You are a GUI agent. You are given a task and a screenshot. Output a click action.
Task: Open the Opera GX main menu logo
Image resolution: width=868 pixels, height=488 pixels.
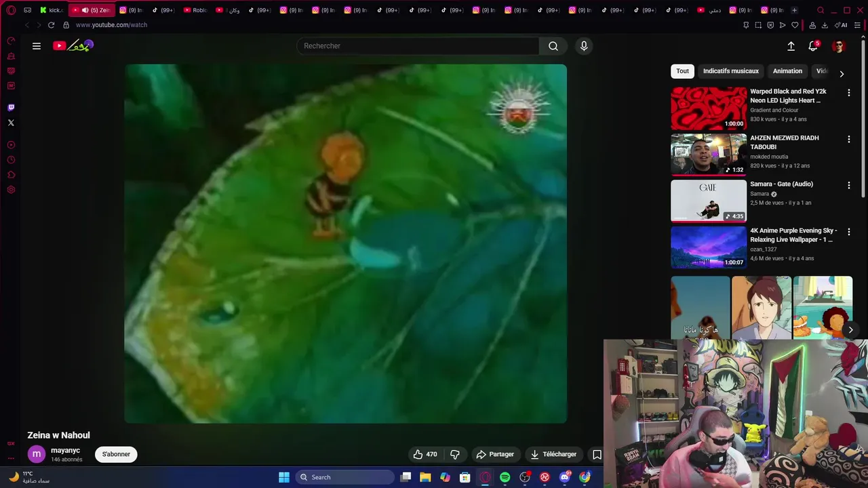coord(11,10)
